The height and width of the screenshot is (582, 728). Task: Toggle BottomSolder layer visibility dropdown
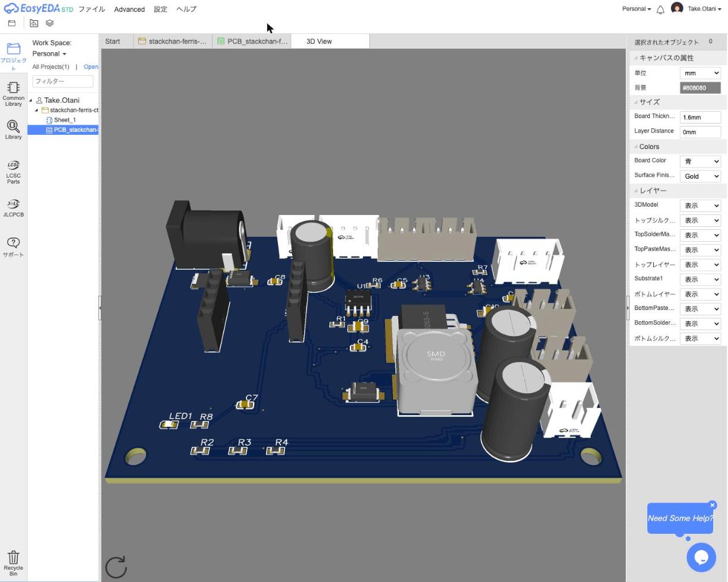tap(700, 324)
